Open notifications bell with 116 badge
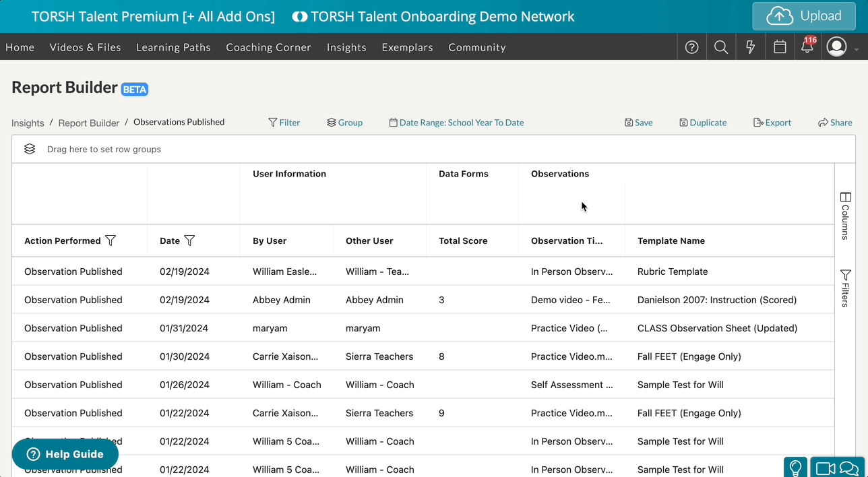This screenshot has height=477, width=868. coord(807,47)
